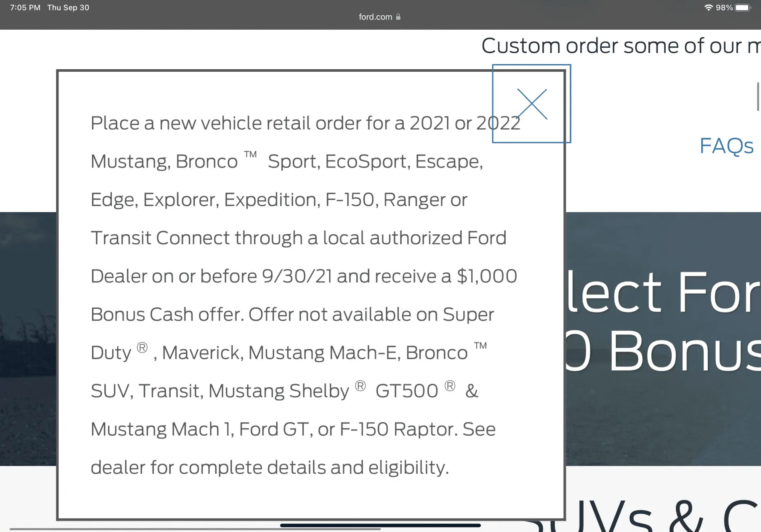
Task: Tap the 98% battery percentage indicator
Action: 723,7
